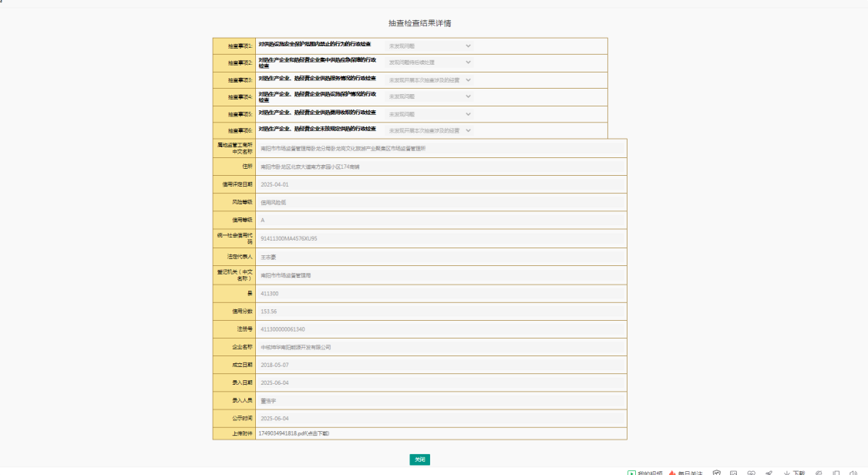The height and width of the screenshot is (475, 868).
Task: Click the 抽查事项5: row label
Action: 241,115
